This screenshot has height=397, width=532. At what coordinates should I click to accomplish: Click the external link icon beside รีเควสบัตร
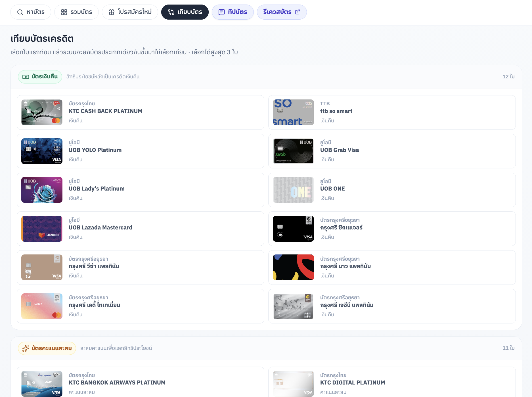click(x=298, y=12)
